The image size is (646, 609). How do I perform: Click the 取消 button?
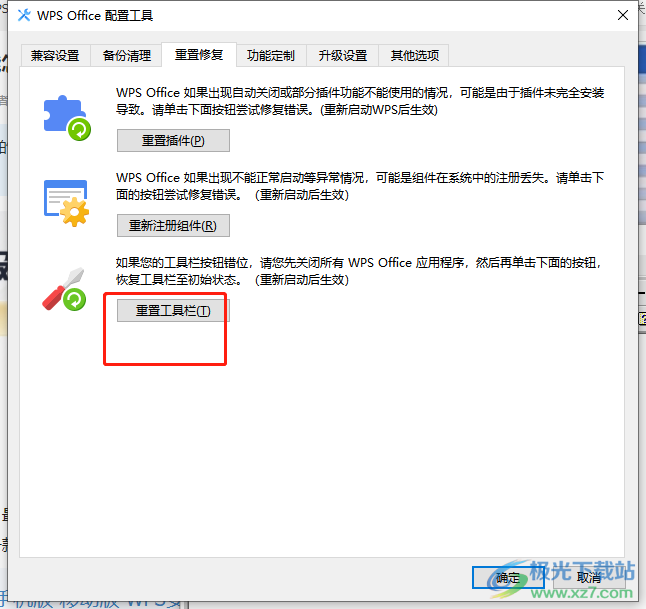[589, 578]
